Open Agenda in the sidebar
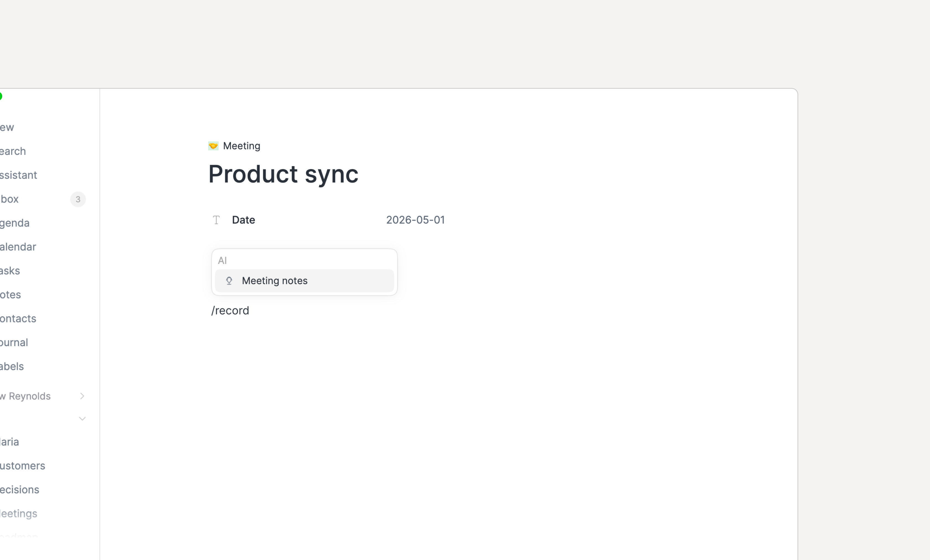 click(15, 223)
